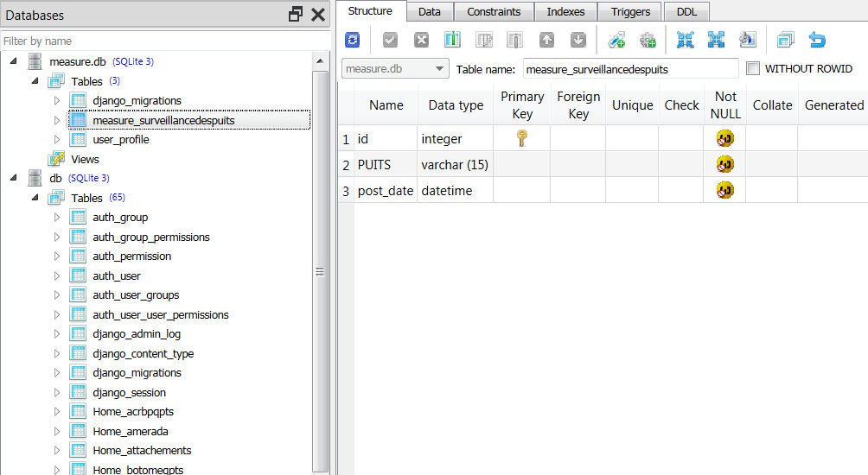This screenshot has width=868, height=475.
Task: Click the Not NULL icon for post_date column
Action: click(x=724, y=190)
